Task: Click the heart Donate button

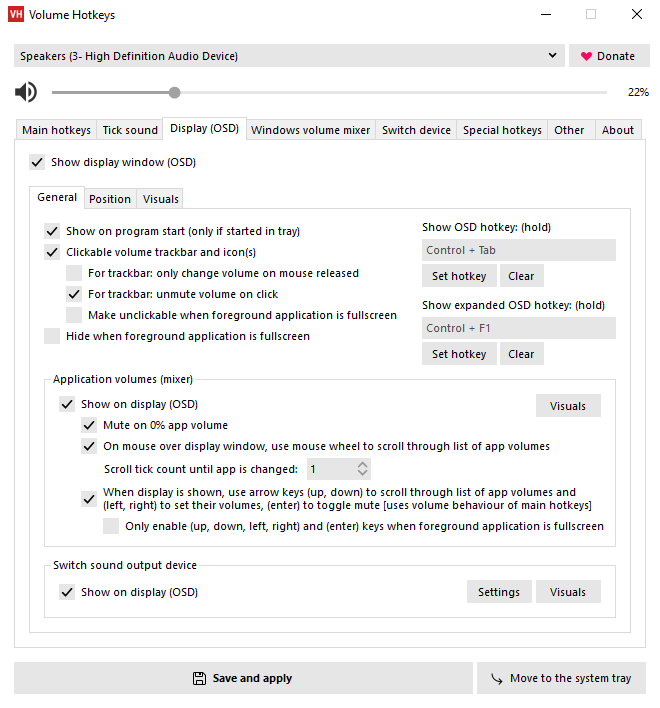Action: tap(608, 56)
